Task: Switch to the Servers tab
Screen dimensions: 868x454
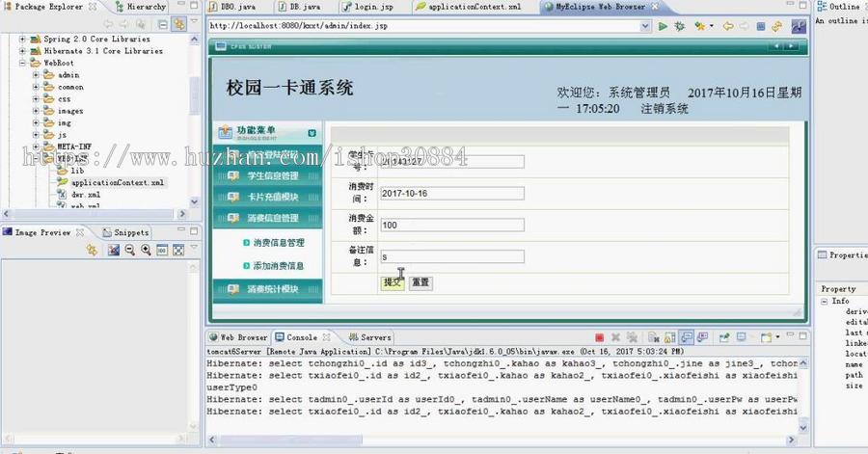Action: pyautogui.click(x=369, y=336)
